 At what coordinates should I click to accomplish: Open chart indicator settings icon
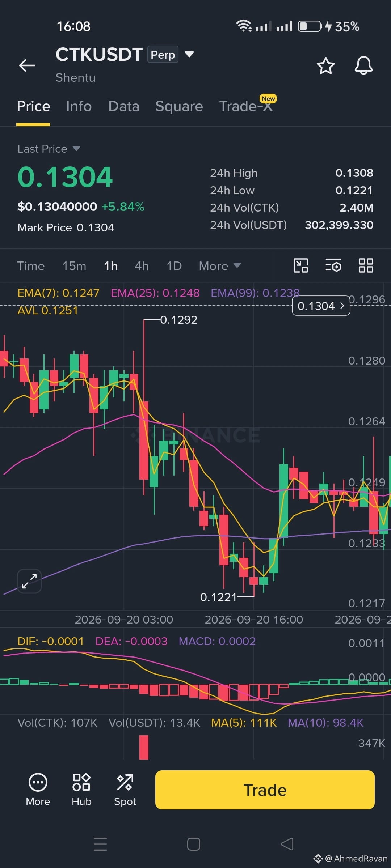click(x=333, y=266)
